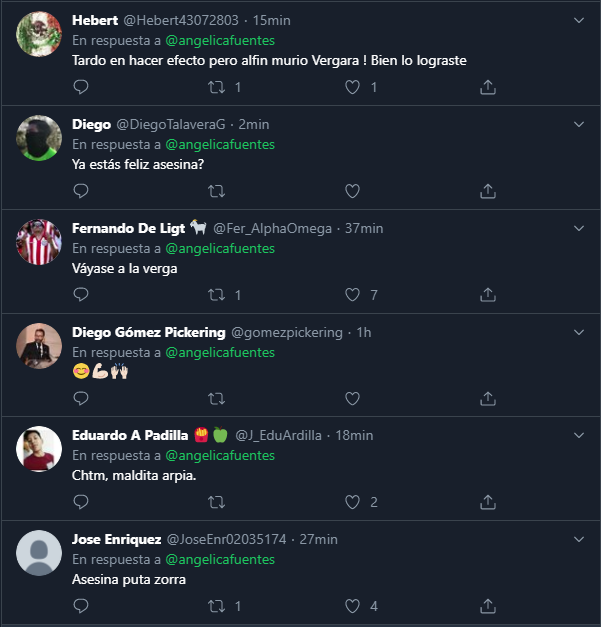Open dropdown chevron on Jose Enriquez's tweet
The height and width of the screenshot is (627, 601).
pos(578,539)
